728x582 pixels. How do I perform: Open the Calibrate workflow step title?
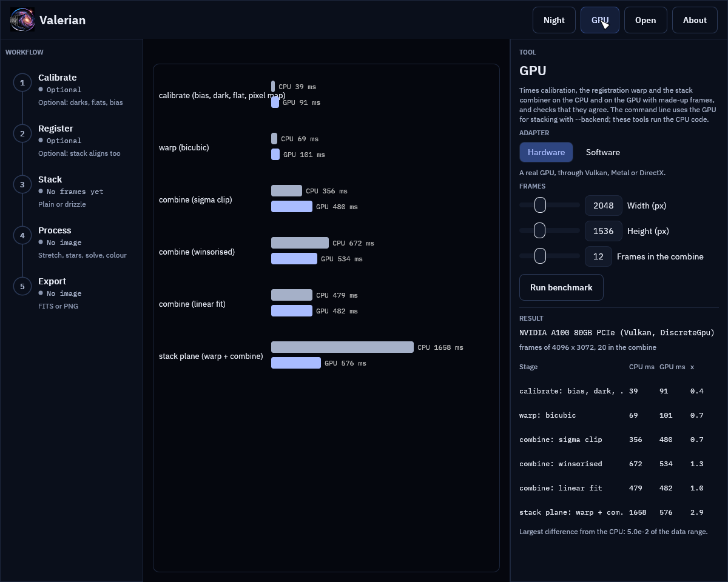pyautogui.click(x=58, y=78)
